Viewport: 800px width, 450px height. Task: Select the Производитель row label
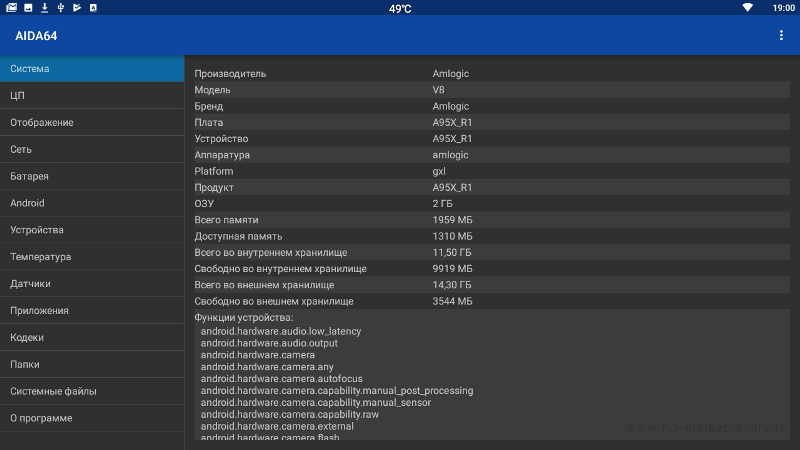(230, 73)
